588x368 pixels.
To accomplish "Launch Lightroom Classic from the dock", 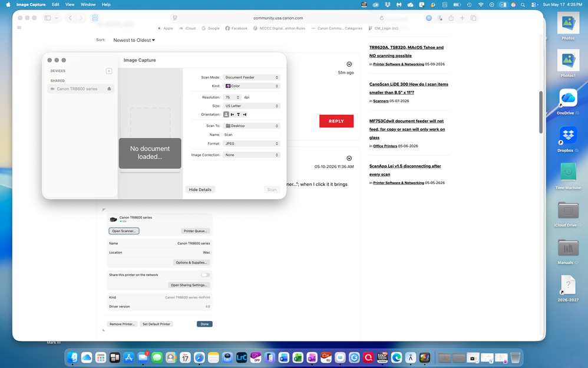I will coord(241,357).
